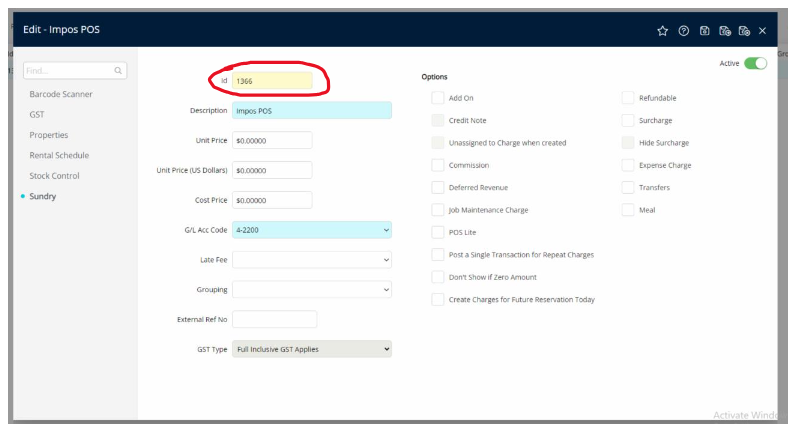
Task: Open the Rental Schedule section
Action: point(59,155)
